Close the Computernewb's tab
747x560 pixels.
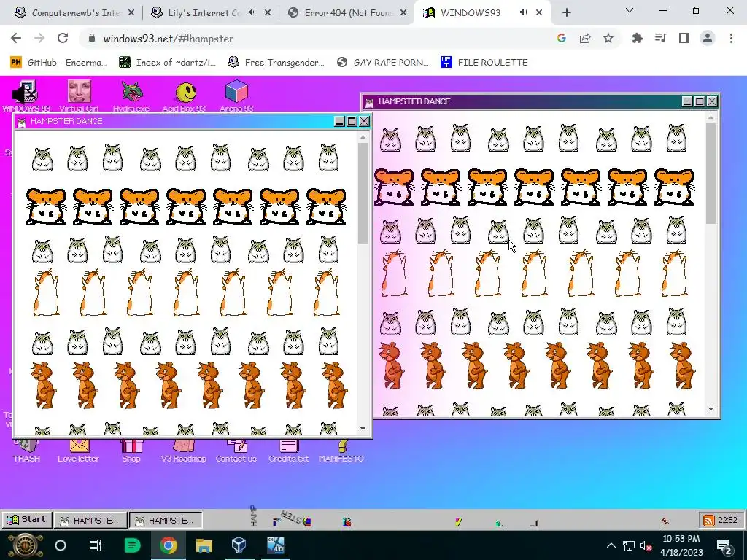(131, 13)
